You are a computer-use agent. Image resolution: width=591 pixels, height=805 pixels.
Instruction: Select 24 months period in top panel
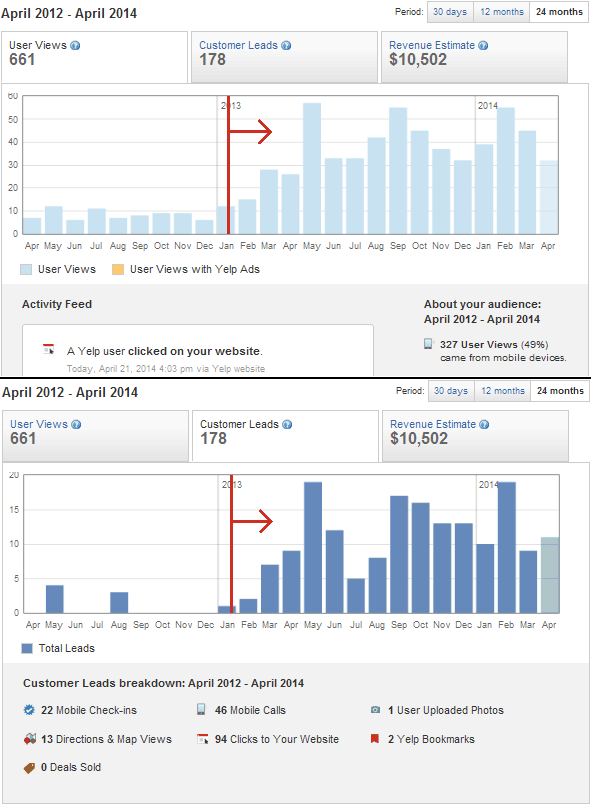click(x=559, y=12)
